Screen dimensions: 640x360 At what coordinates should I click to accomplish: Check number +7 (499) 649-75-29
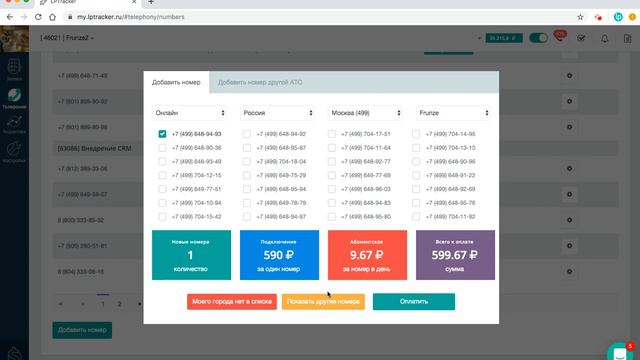coord(247,175)
